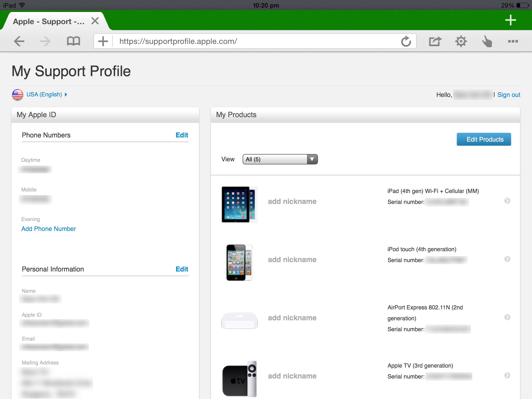The height and width of the screenshot is (399, 532).
Task: Add a new tab with the plus button
Action: pyautogui.click(x=510, y=20)
